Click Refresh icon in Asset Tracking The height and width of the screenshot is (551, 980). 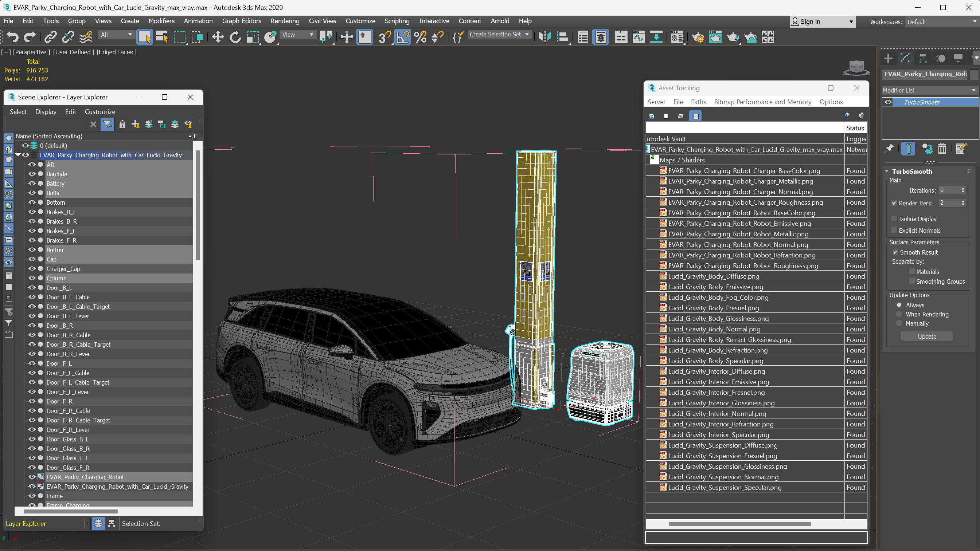pos(652,116)
